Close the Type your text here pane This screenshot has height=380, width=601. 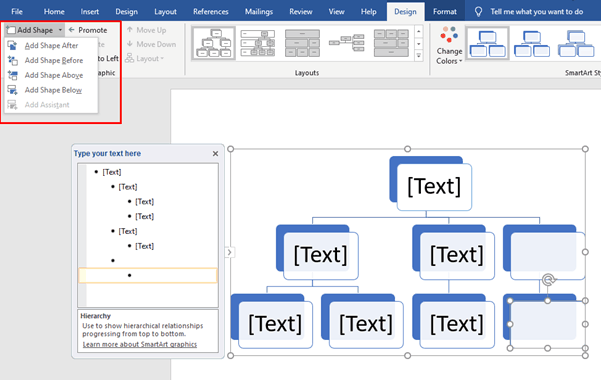click(215, 153)
